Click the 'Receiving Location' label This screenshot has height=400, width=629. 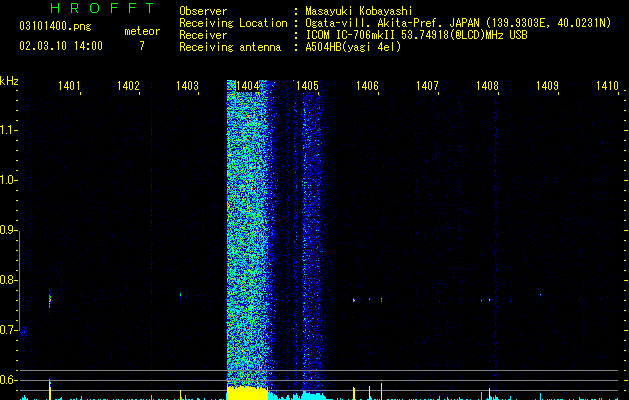pyautogui.click(x=233, y=23)
